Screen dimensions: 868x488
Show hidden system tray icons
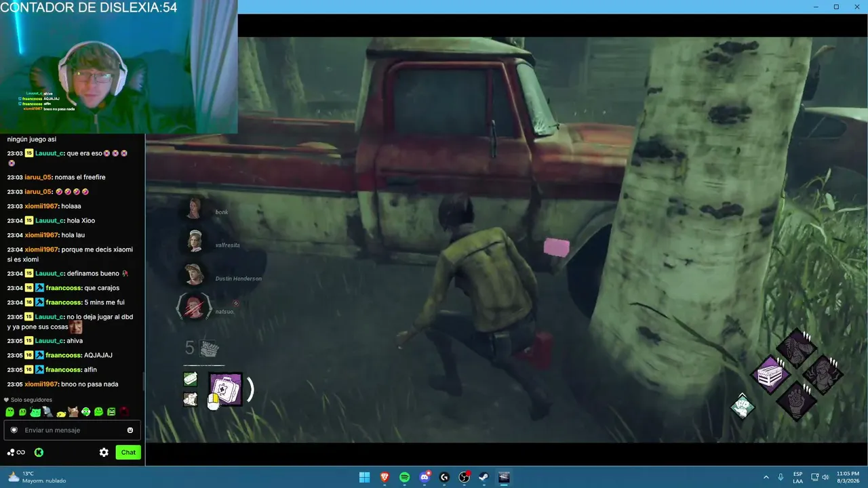tap(766, 477)
